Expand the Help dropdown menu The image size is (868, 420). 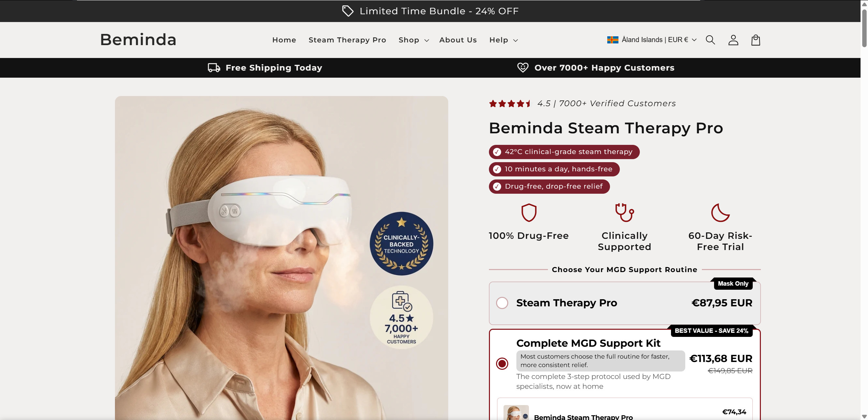(504, 40)
